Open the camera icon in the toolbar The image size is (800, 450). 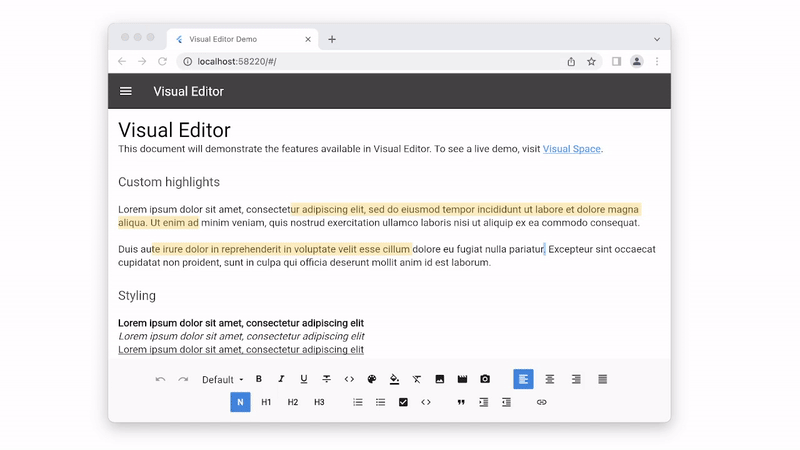coord(485,379)
